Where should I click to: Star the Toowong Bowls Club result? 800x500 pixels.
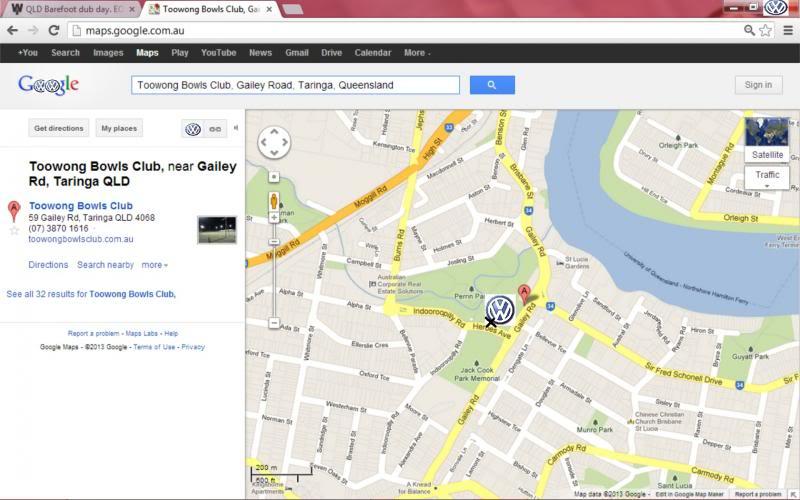pos(14,231)
